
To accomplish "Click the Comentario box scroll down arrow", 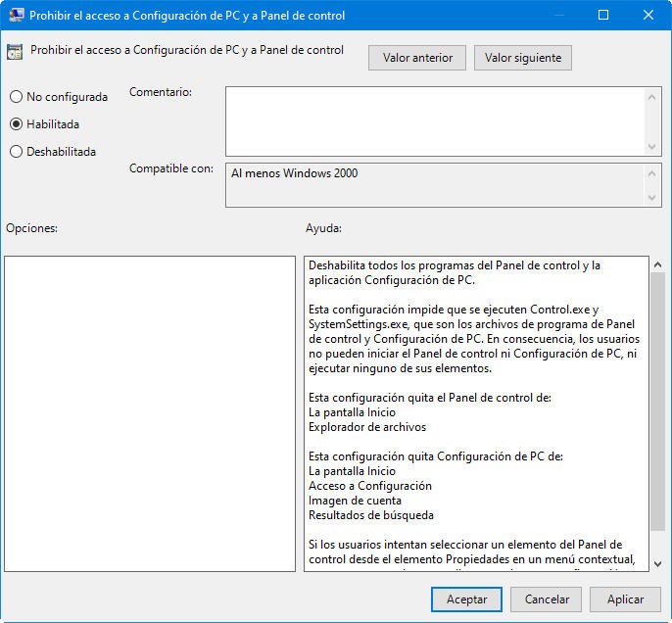I will click(651, 147).
